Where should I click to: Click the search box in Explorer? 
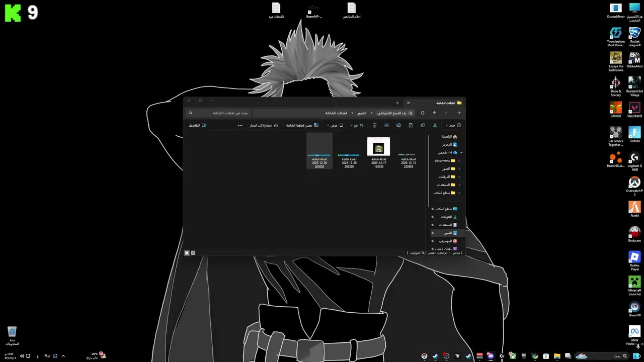(219, 113)
